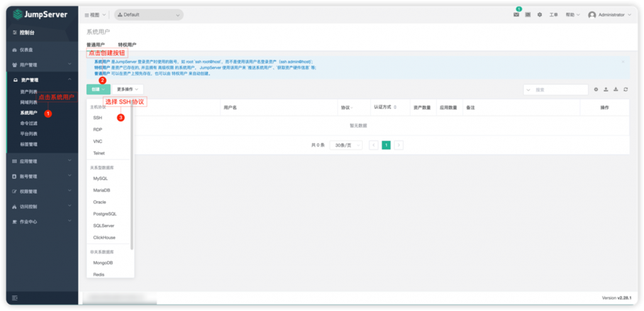Click the export download icon above table

[616, 89]
